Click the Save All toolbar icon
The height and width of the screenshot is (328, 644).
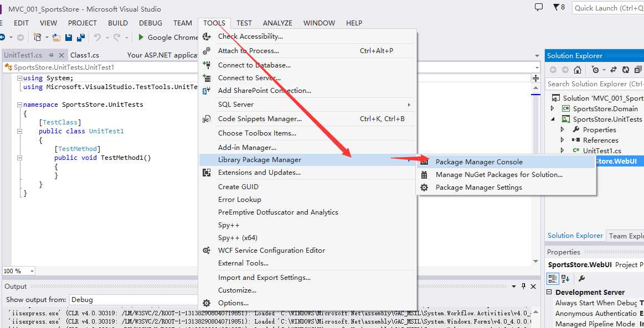pyautogui.click(x=81, y=37)
